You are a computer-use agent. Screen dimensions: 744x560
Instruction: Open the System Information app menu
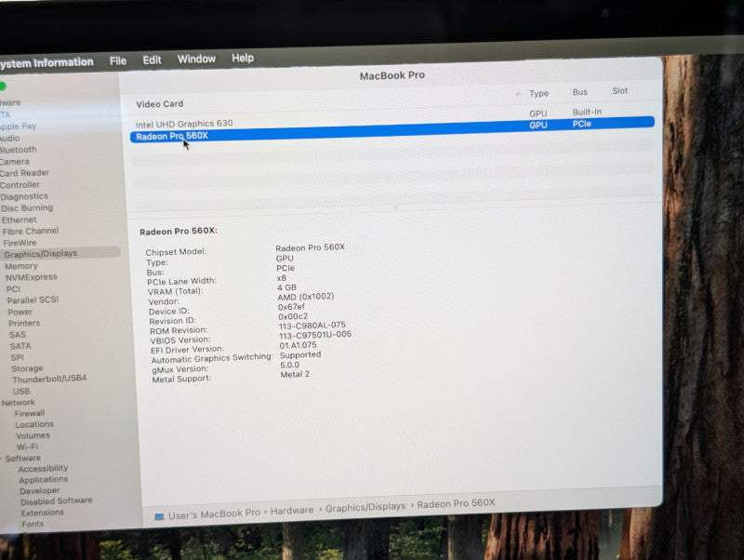coord(46,62)
